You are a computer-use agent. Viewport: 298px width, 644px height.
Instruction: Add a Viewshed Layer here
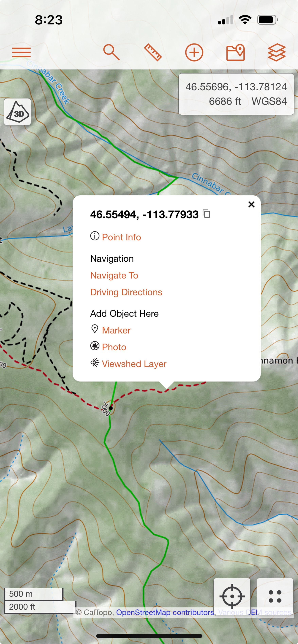click(134, 364)
